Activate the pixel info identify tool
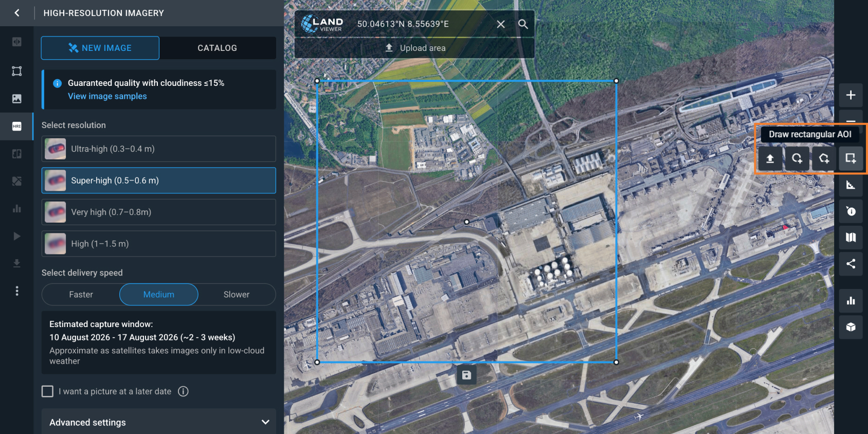 pos(851,211)
